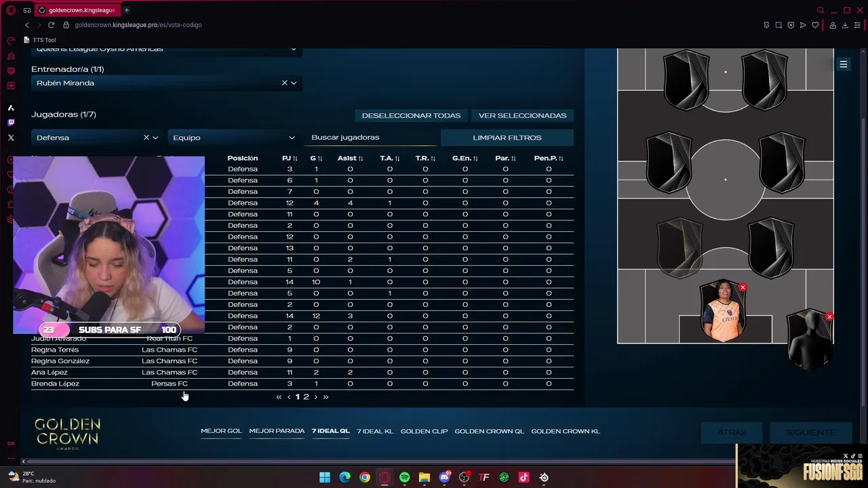Sort the table by T.A. column
The width and height of the screenshot is (868, 488).
[x=389, y=158]
